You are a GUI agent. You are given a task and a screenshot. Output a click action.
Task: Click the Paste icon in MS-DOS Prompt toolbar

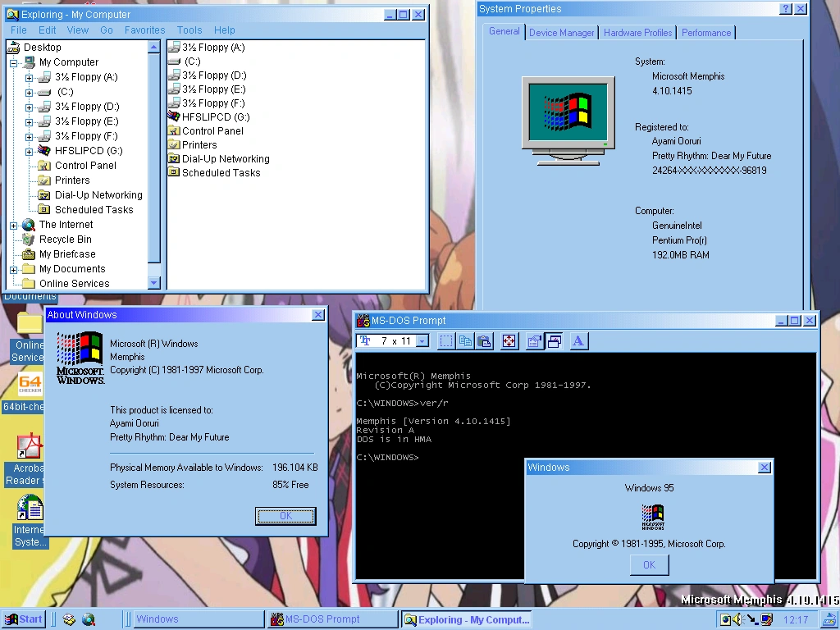click(484, 340)
